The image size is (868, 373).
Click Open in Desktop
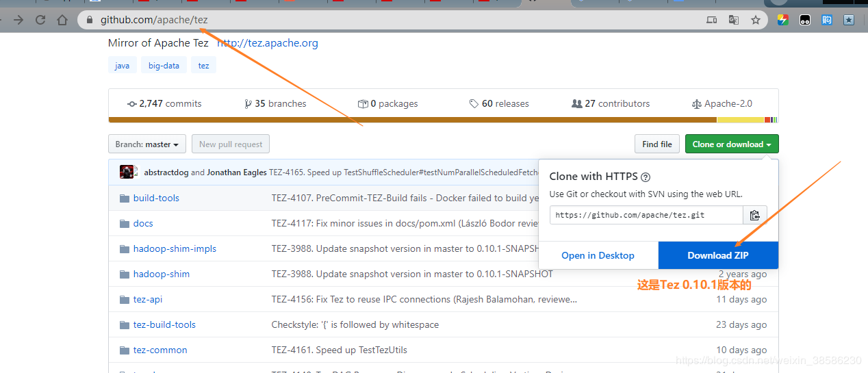[x=598, y=255]
